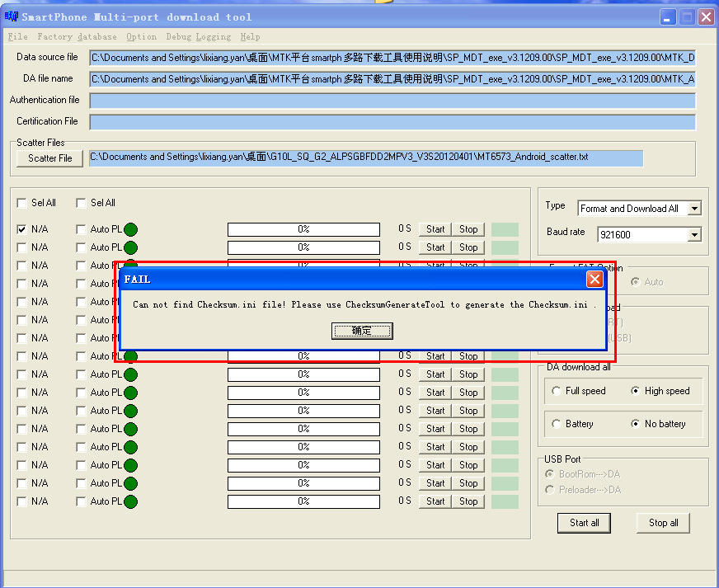Screen dimensions: 719x588
Task: Minimize the download tool window
Action: pos(668,17)
